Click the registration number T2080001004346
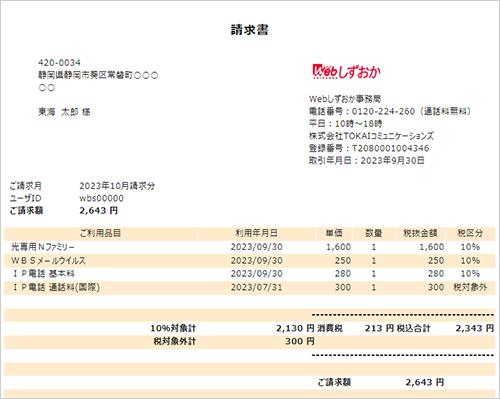 [391, 148]
